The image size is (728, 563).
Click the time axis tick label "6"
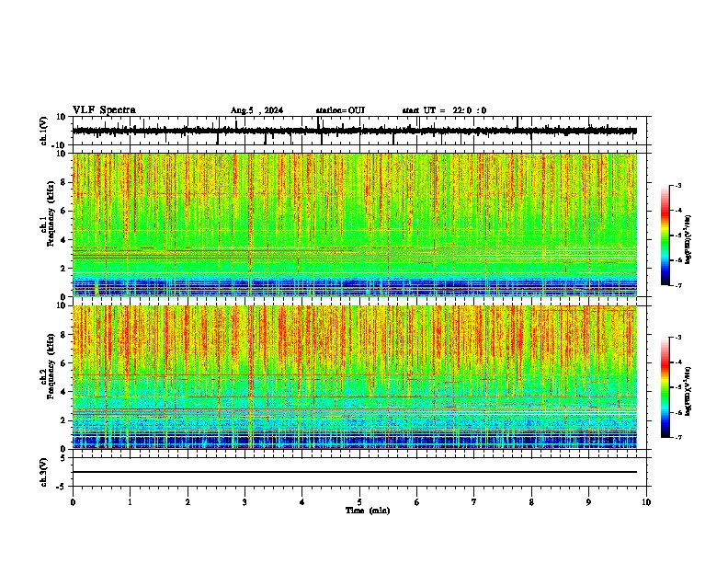[416, 502]
